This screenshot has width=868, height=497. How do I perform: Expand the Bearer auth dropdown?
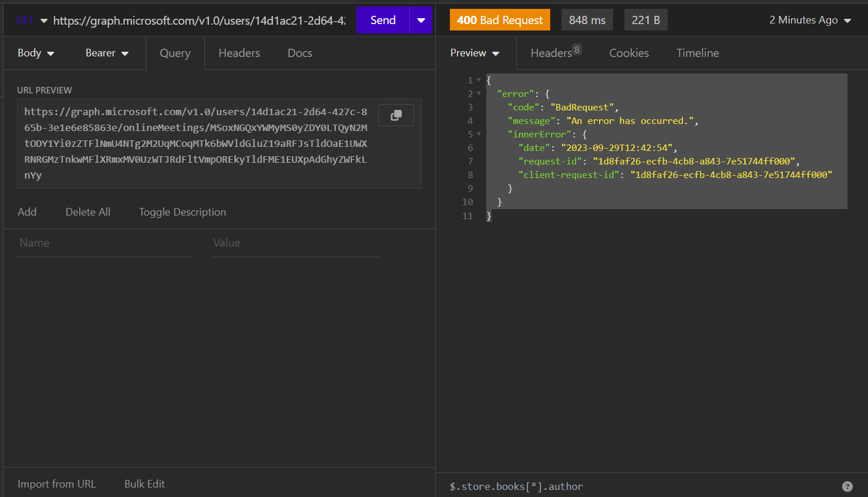pyautogui.click(x=107, y=53)
